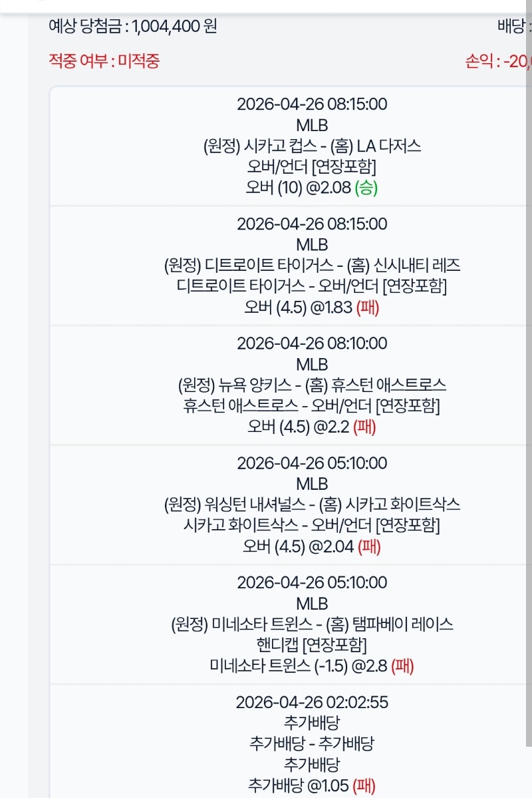The image size is (532, 798).
Task: Click the 미네소타 트윈스 (-1.5) @2.8 pick
Action: [x=312, y=666]
